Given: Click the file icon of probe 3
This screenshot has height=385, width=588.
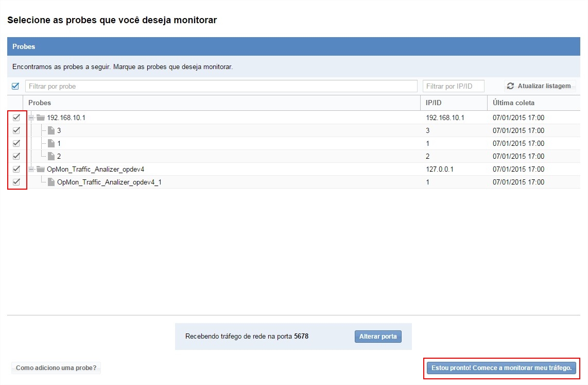Looking at the screenshot, I should pyautogui.click(x=51, y=130).
